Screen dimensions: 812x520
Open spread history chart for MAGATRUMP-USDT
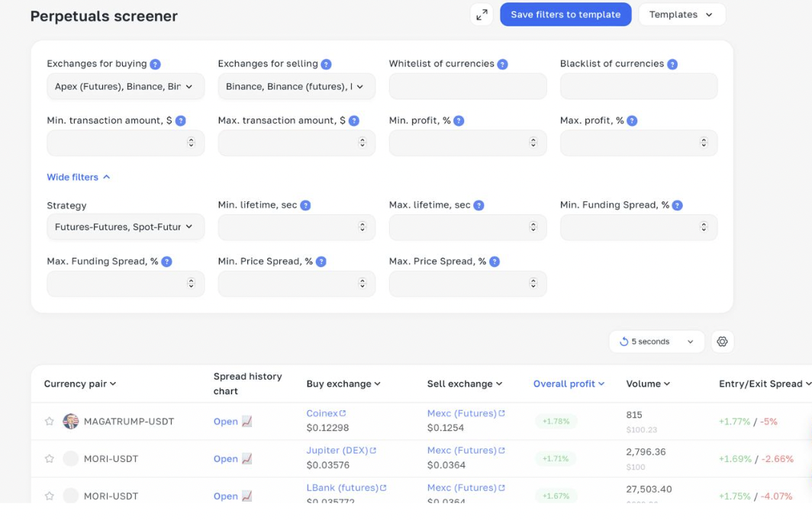coord(232,422)
